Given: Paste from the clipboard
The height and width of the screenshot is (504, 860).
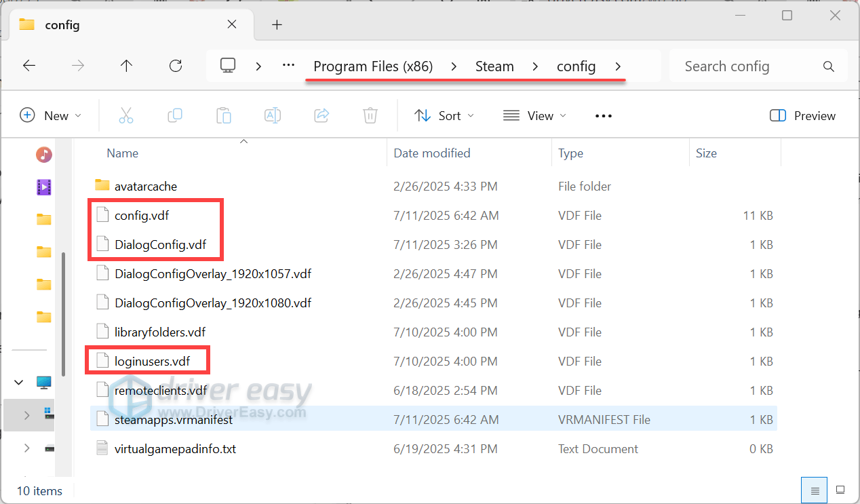Looking at the screenshot, I should [x=224, y=115].
